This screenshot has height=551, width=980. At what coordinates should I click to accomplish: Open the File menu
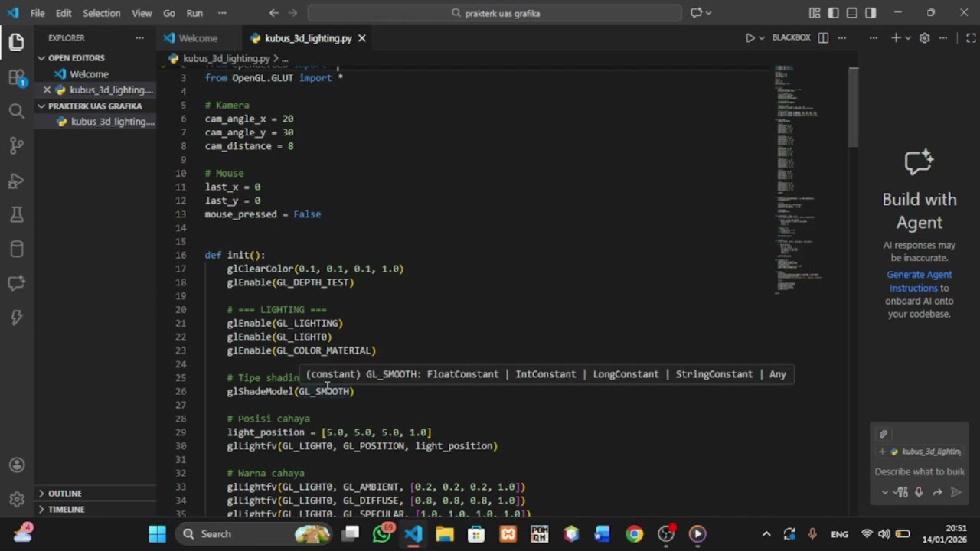(x=38, y=13)
